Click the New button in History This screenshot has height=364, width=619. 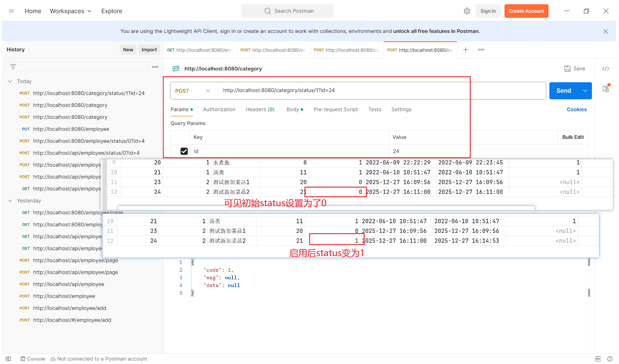(x=128, y=50)
